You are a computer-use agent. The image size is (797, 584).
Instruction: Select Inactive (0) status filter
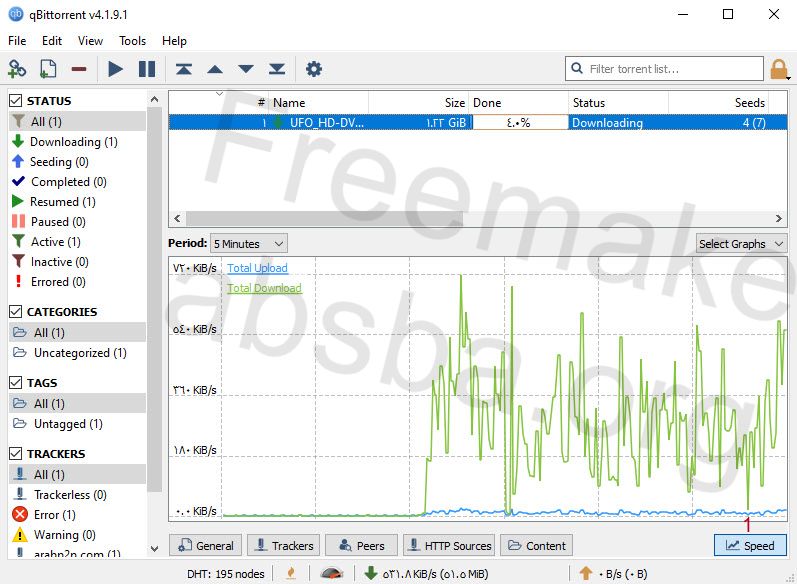tap(77, 262)
